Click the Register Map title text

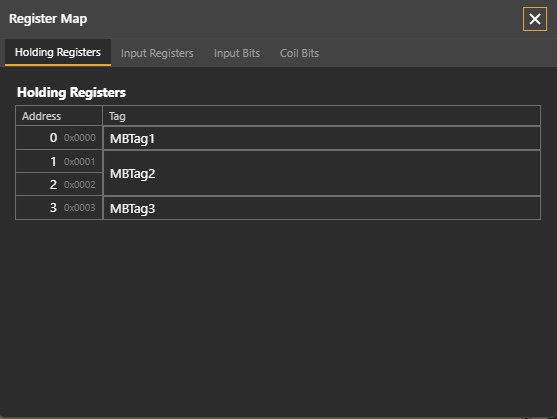coord(48,19)
